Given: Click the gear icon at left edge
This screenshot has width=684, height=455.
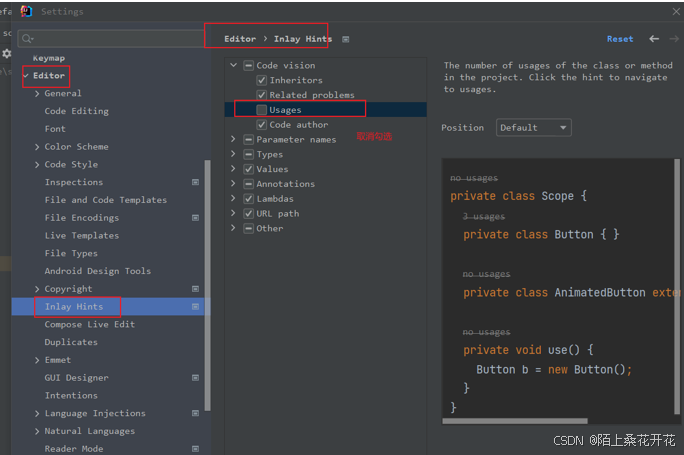Looking at the screenshot, I should (7, 54).
